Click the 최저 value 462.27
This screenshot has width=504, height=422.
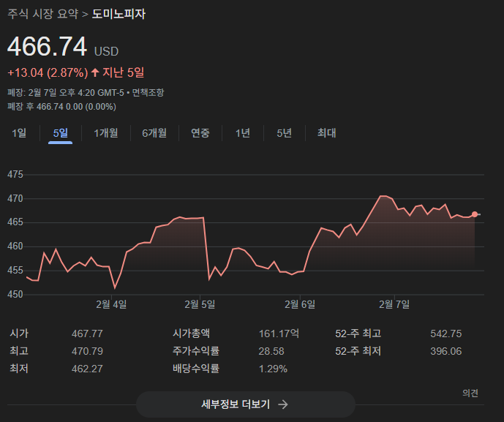[x=87, y=369]
